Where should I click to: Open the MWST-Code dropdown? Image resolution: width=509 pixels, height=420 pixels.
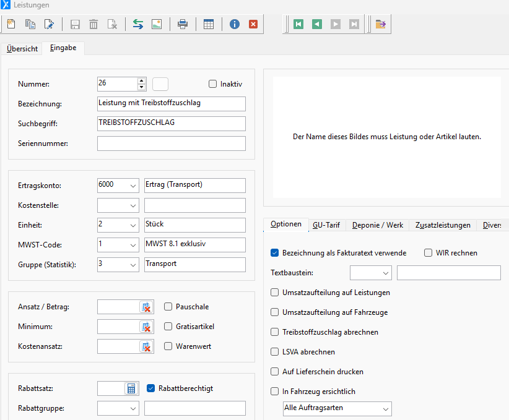pos(133,244)
